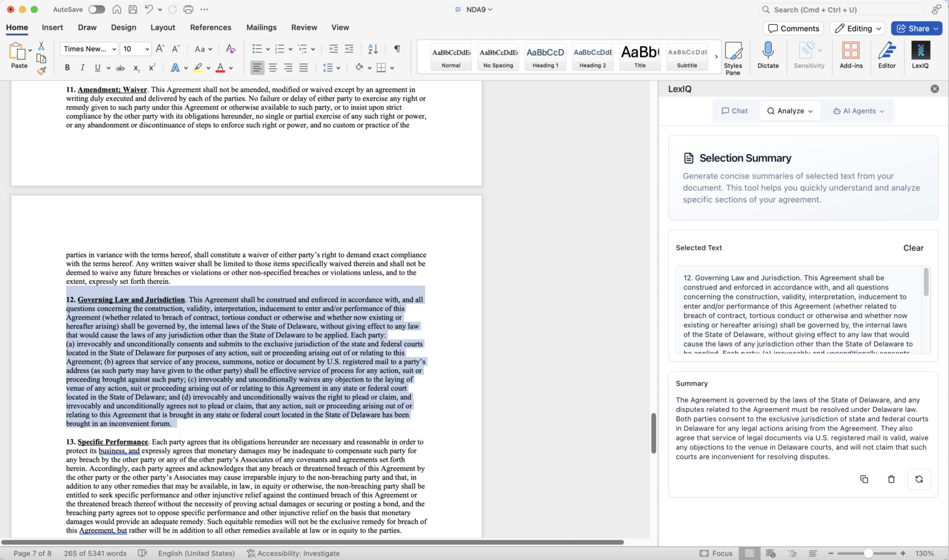The height and width of the screenshot is (560, 949).
Task: Open the Chat tab in LexIQ
Action: (735, 111)
